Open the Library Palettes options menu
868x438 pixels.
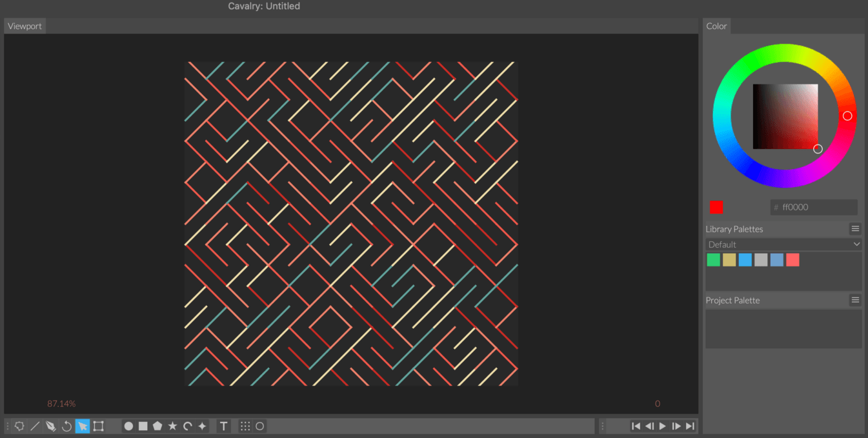click(x=855, y=228)
